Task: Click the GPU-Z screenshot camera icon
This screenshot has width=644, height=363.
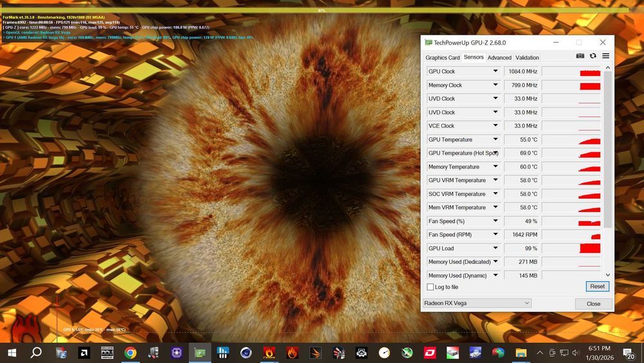Action: click(580, 57)
